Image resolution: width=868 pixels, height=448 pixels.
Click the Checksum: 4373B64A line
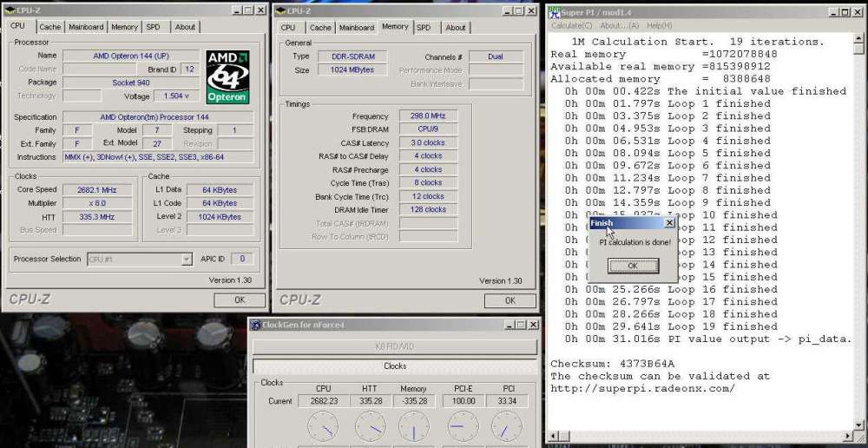[x=612, y=364]
